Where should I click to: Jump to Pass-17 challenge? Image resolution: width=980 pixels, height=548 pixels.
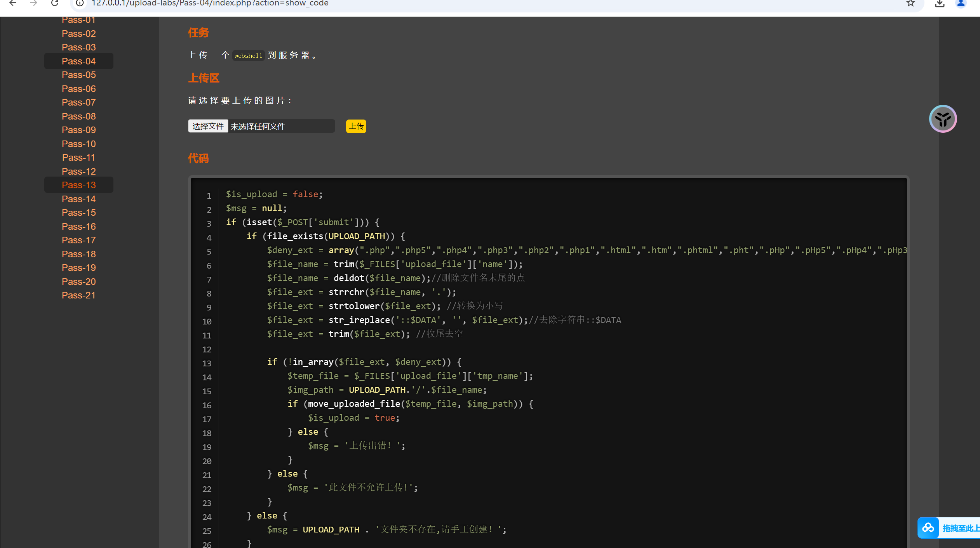pos(78,240)
